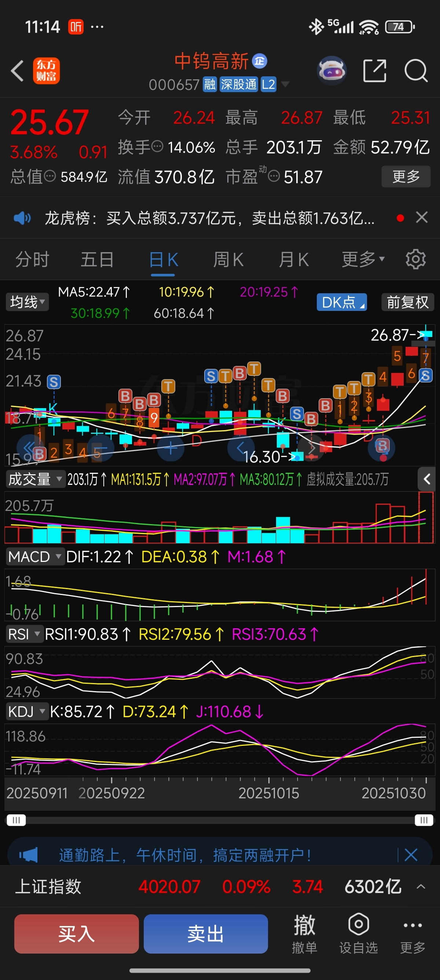440x980 pixels.
Task: Expand the stock code dropdown triangle
Action: point(285,84)
